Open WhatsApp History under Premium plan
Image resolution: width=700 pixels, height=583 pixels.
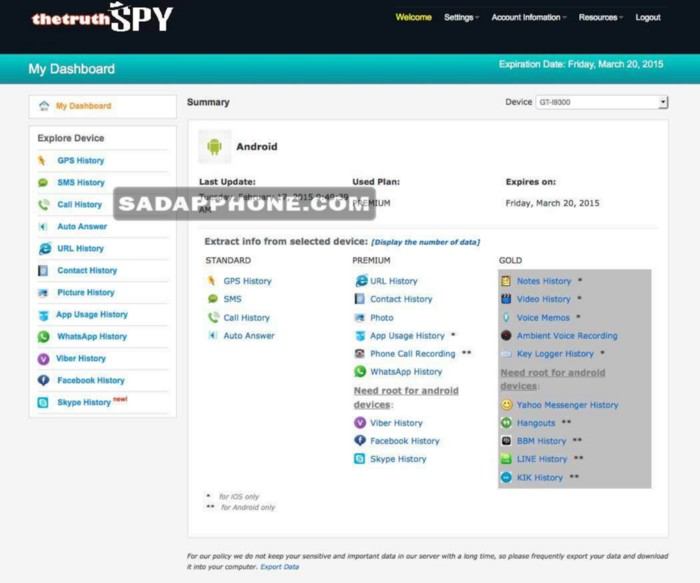click(406, 371)
